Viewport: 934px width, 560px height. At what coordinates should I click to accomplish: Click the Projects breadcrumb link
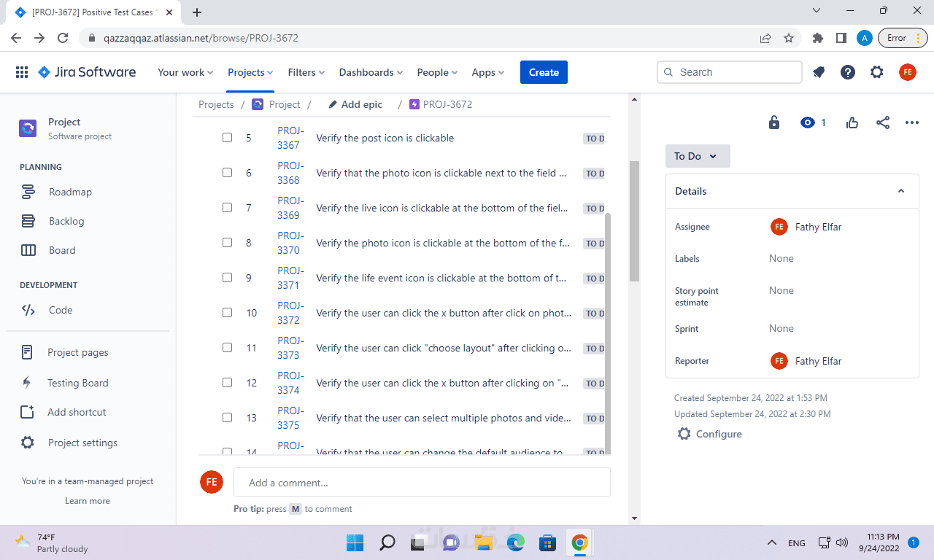(x=216, y=104)
